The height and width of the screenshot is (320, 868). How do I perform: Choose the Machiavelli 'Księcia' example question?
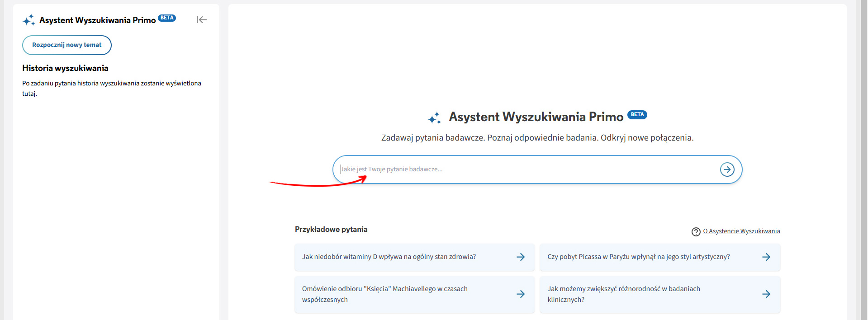pyautogui.click(x=384, y=294)
